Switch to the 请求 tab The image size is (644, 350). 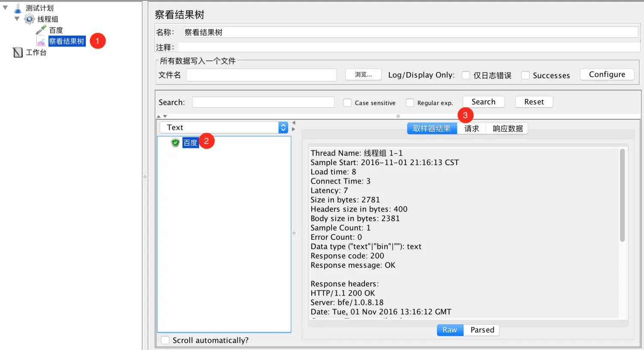pyautogui.click(x=471, y=129)
